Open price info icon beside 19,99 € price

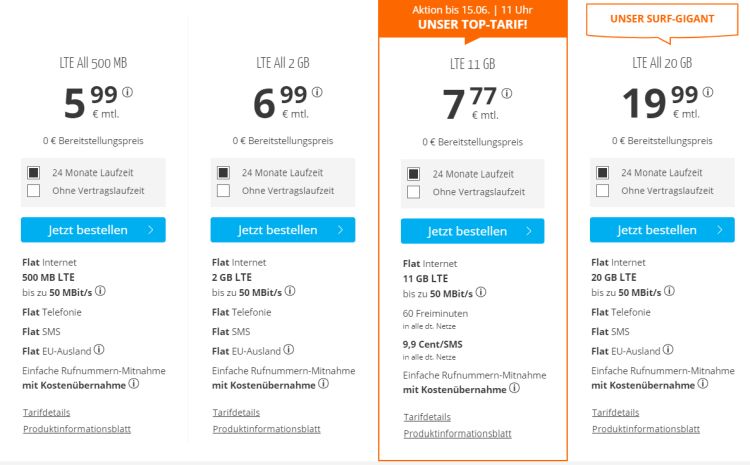click(x=708, y=92)
